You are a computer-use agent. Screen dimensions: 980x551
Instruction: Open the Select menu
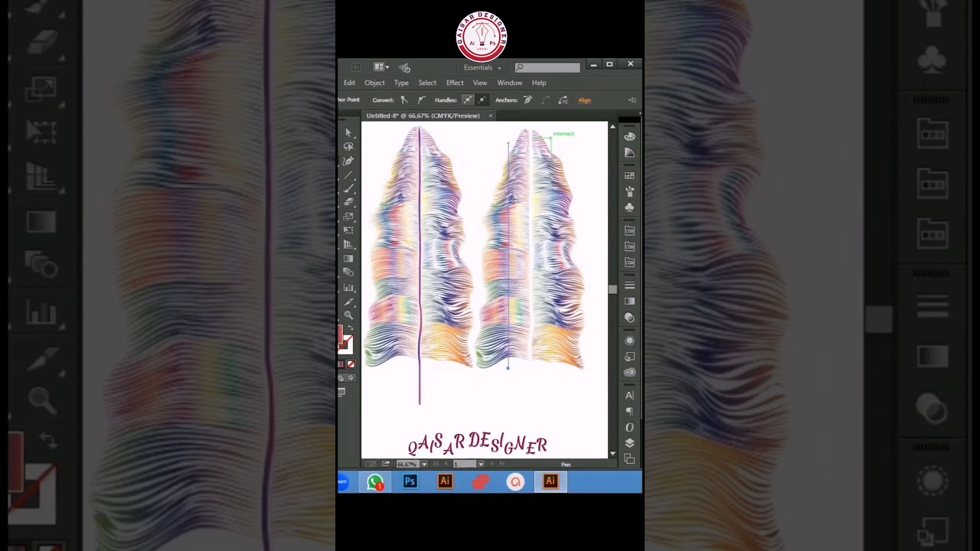coord(427,83)
